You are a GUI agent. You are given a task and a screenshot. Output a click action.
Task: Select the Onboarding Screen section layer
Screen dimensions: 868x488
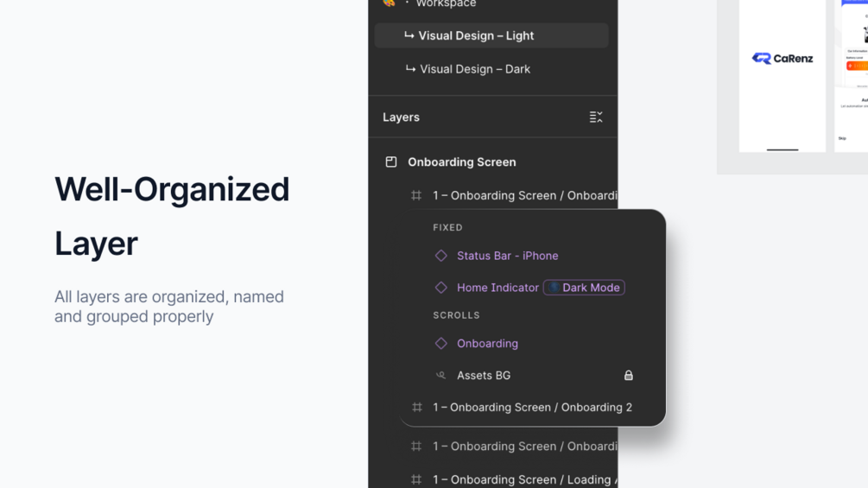[462, 162]
